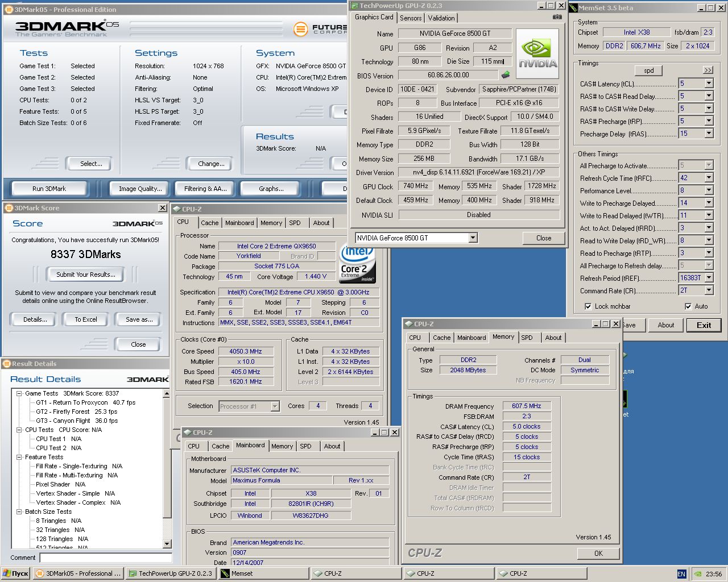The image size is (728, 582).
Task: Open fsb/dram 2:3 dropdown in MemSet
Action: (708, 32)
